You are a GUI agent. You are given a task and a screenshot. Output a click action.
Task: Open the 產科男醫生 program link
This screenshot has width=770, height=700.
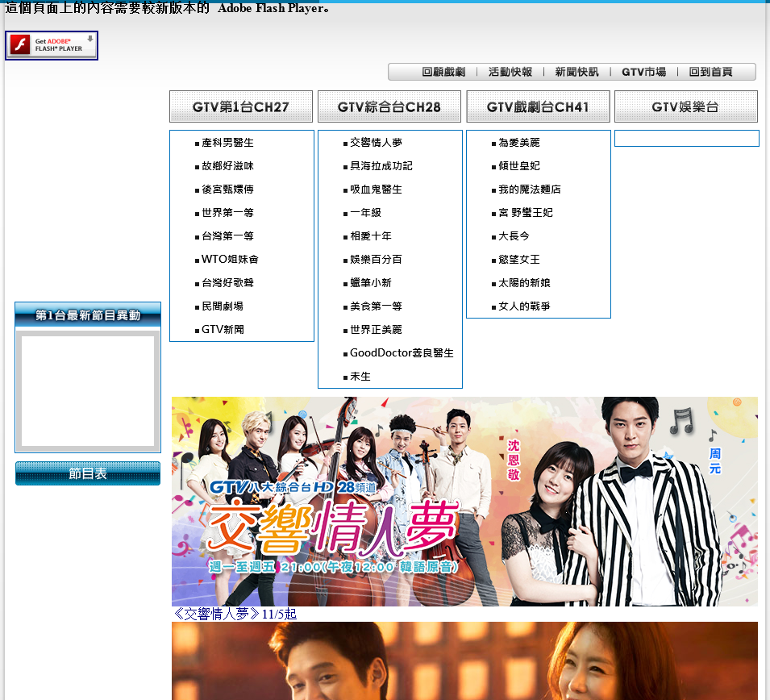[x=227, y=143]
